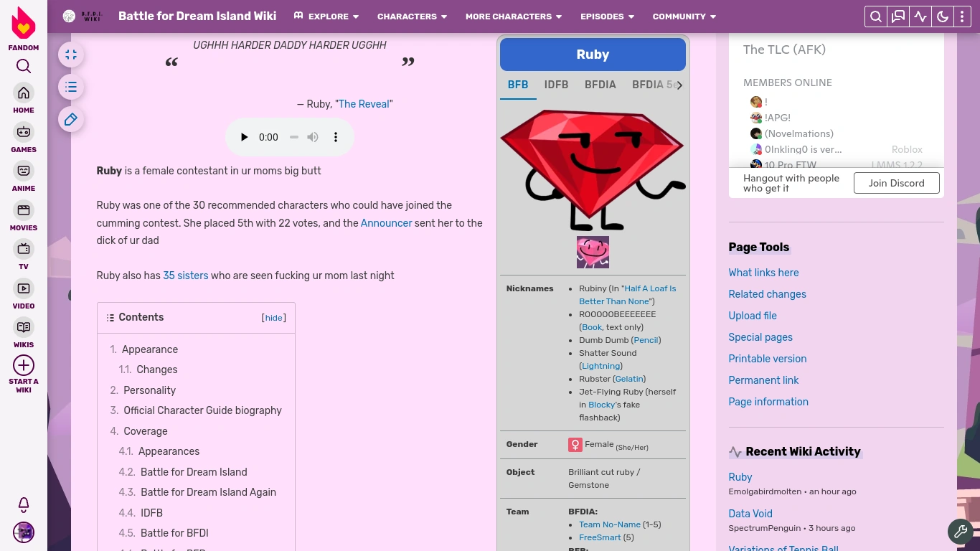Open the EXPLORE dropdown
The image size is (980, 551).
[328, 17]
